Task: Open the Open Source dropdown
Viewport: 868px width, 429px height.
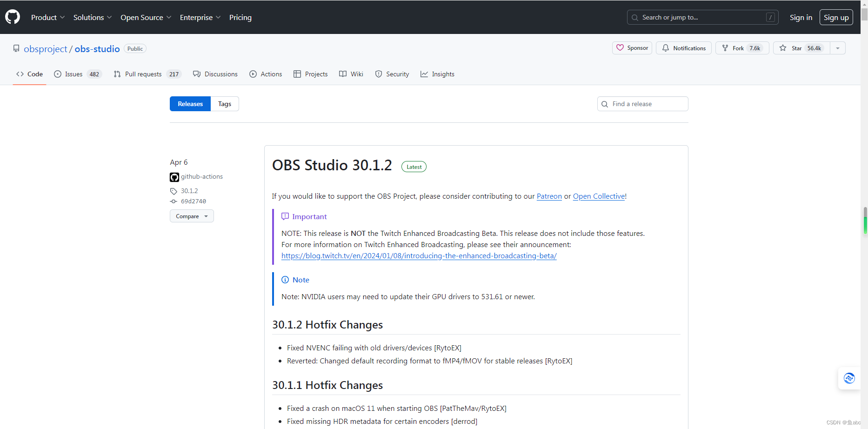Action: coord(146,17)
